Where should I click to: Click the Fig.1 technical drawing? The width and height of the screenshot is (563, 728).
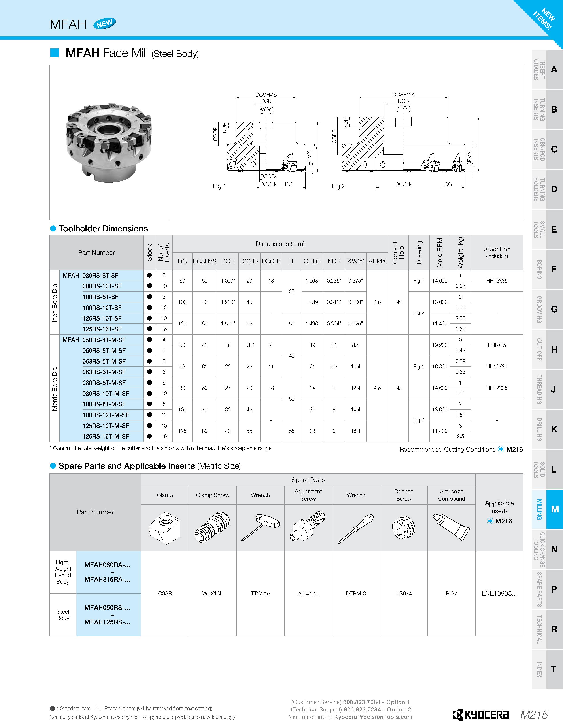pos(266,141)
